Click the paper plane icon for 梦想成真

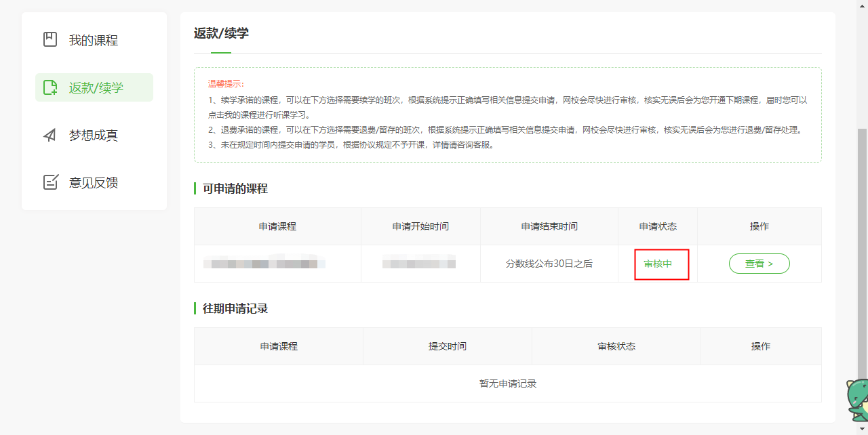click(x=50, y=135)
